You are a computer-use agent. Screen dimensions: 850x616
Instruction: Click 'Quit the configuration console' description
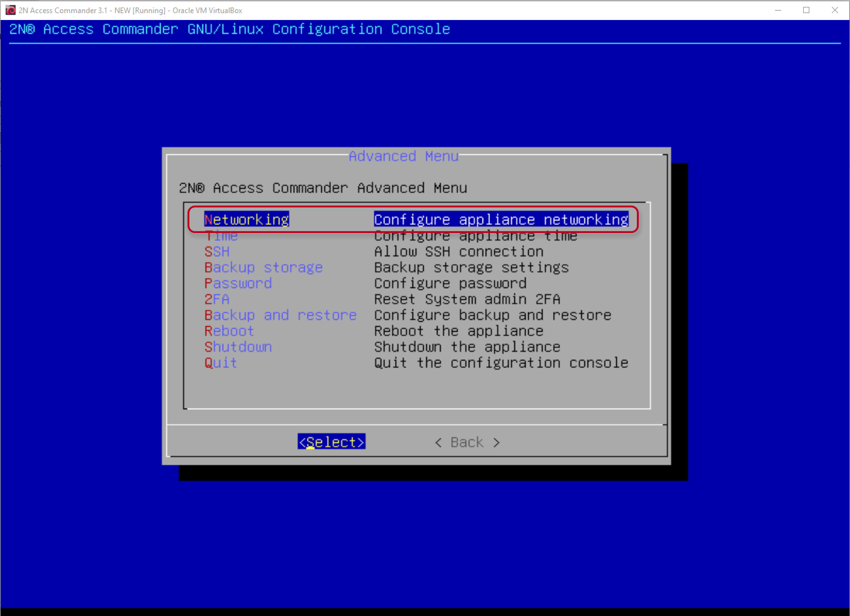(x=502, y=363)
